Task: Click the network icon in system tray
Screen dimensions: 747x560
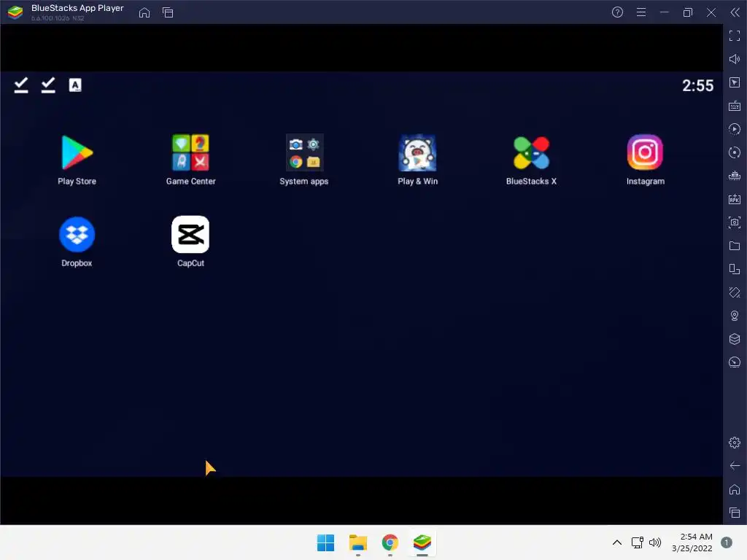Action: [x=638, y=542]
